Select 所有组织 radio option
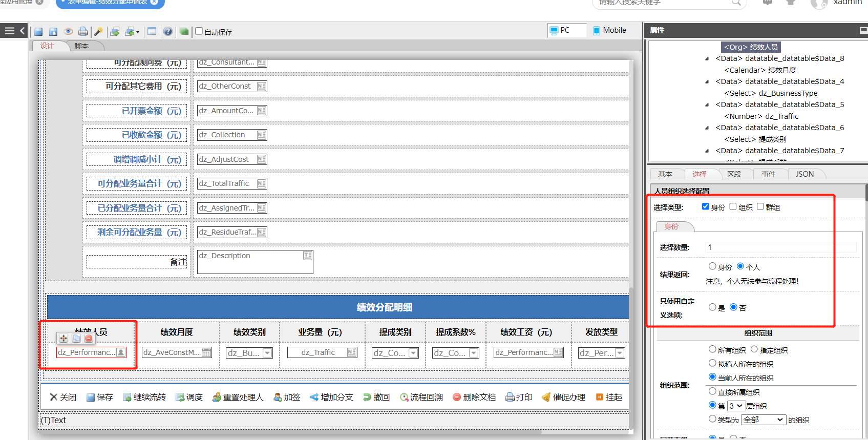The height and width of the screenshot is (440, 868). pyautogui.click(x=712, y=349)
